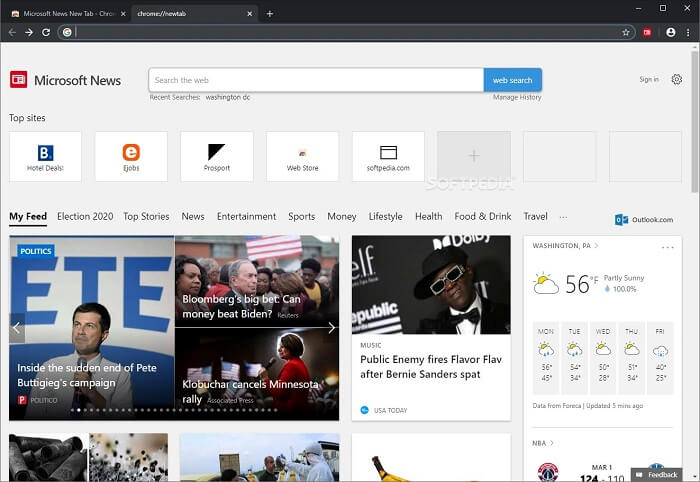The width and height of the screenshot is (700, 482).
Task: Bookmark page with star icon
Action: pyautogui.click(x=625, y=32)
